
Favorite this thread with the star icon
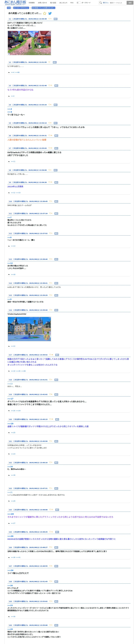pyautogui.click(x=45, y=14)
